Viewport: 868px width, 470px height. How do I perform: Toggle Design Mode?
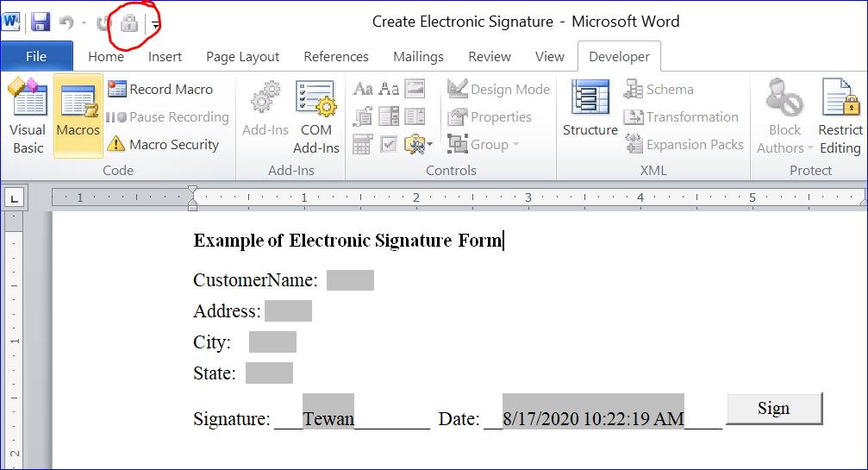click(498, 89)
